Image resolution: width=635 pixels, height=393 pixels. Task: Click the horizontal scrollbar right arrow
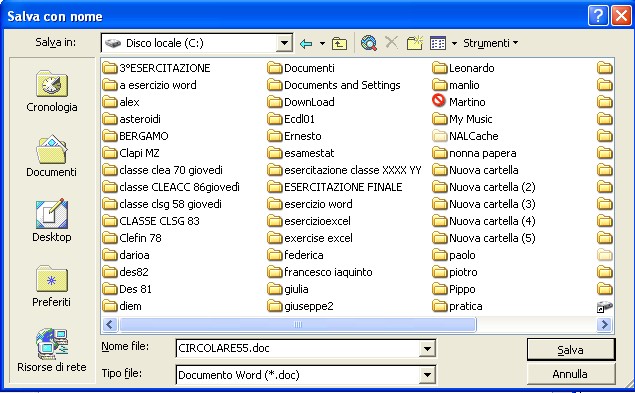pos(604,325)
